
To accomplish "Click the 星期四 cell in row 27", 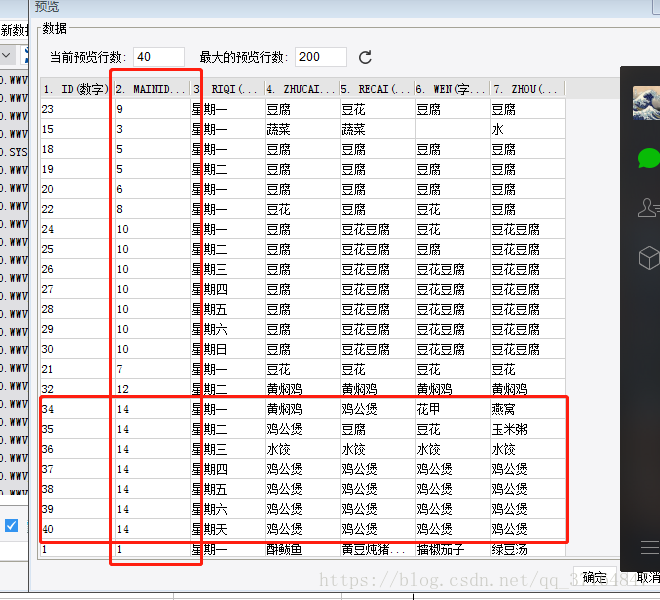I will point(227,289).
